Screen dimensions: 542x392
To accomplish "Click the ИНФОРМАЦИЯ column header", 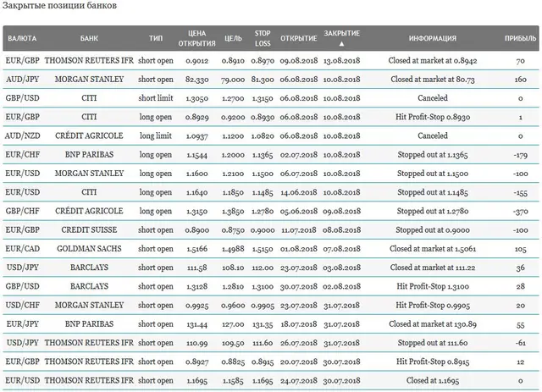I will point(433,38).
